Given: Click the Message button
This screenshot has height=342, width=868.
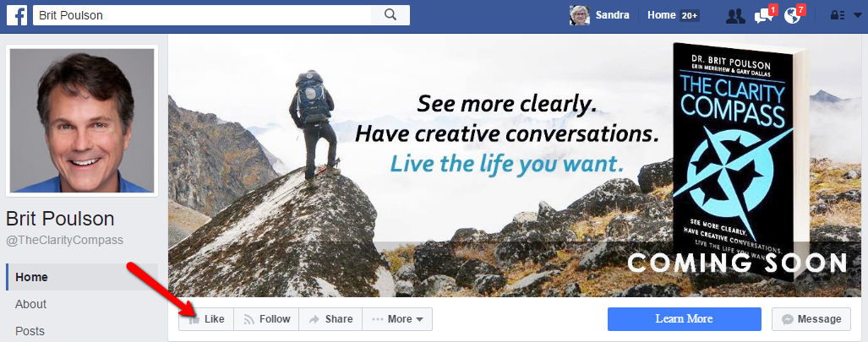Looking at the screenshot, I should pos(811,319).
